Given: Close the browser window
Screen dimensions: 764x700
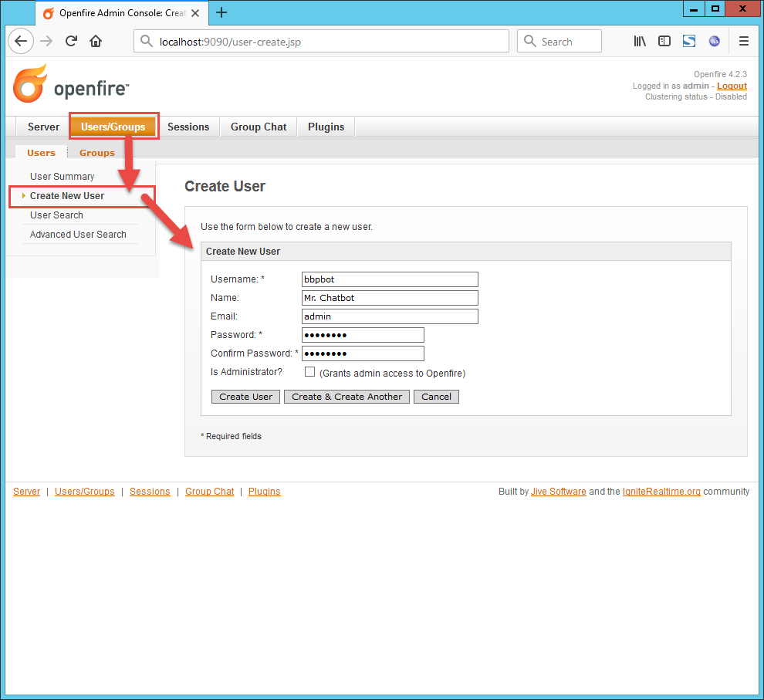Looking at the screenshot, I should [x=742, y=8].
